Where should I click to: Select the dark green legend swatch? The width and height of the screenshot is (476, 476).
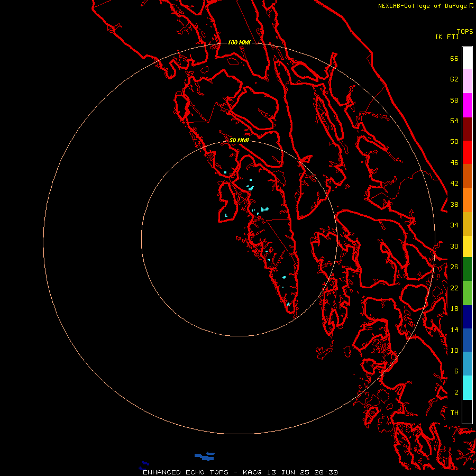(467, 269)
